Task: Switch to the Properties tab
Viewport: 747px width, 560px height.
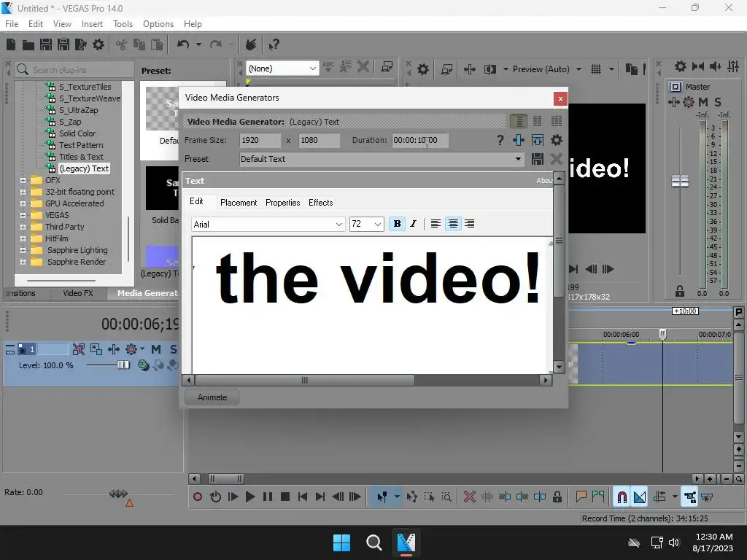Action: tap(282, 203)
